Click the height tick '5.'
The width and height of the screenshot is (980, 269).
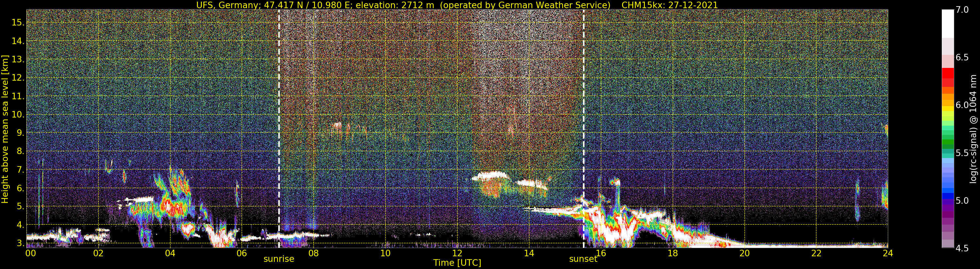20,207
